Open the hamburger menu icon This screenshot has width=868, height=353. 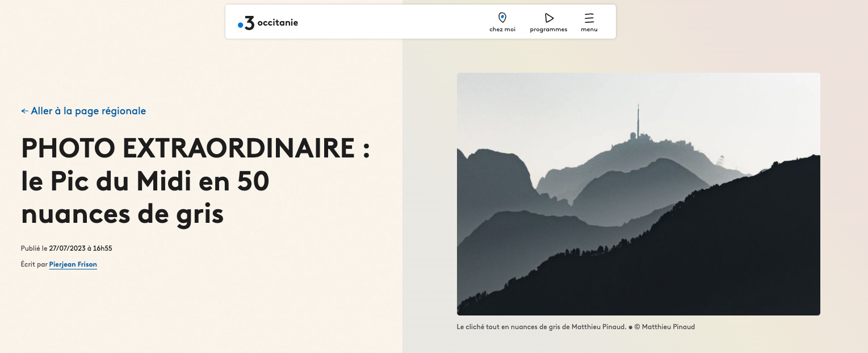(x=589, y=18)
